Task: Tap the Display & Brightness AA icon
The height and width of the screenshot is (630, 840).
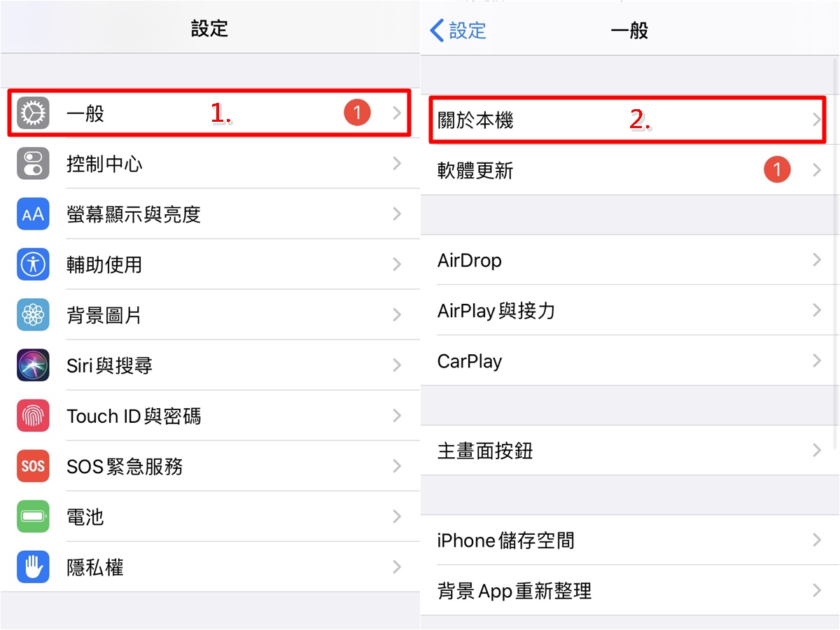Action: [x=33, y=214]
